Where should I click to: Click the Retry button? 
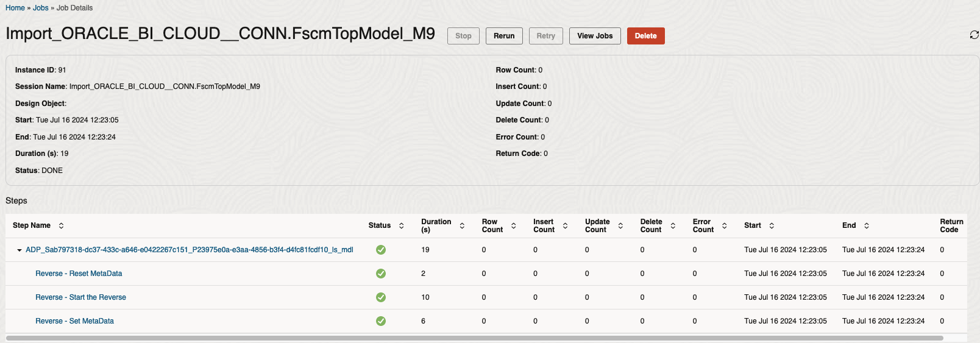point(546,36)
